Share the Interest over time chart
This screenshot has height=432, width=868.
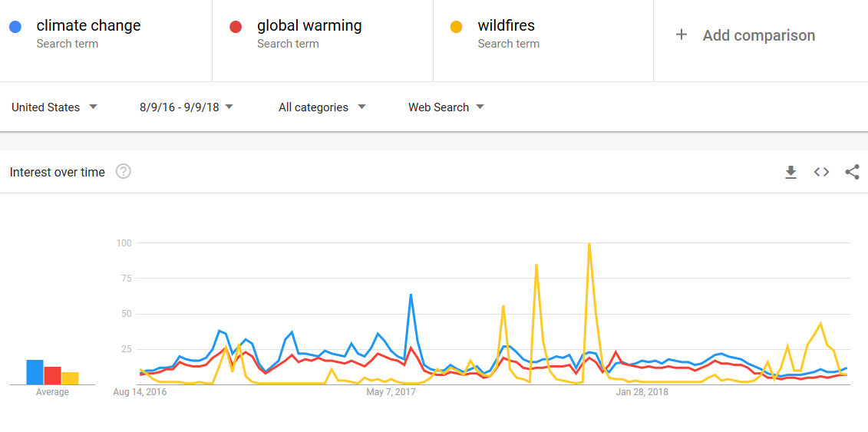coord(852,173)
